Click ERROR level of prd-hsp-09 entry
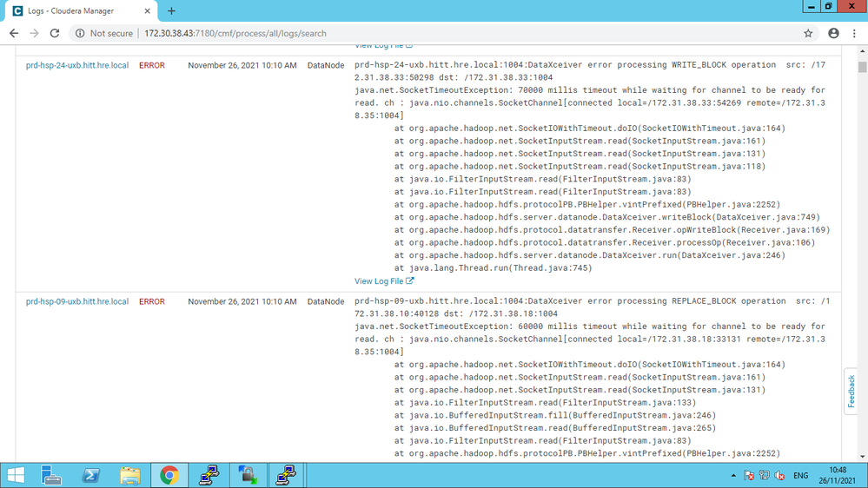 tap(152, 301)
